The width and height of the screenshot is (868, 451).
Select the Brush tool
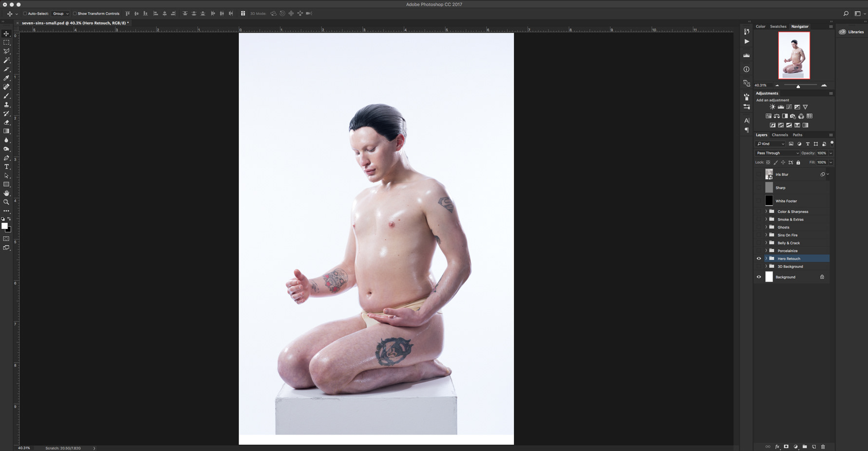(6, 96)
